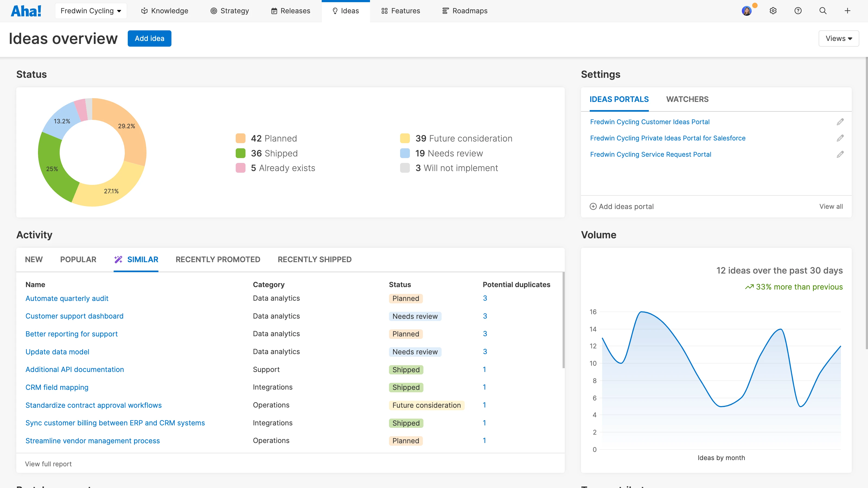Image resolution: width=868 pixels, height=488 pixels.
Task: Open the Customer support dashboard idea
Action: coord(75,316)
